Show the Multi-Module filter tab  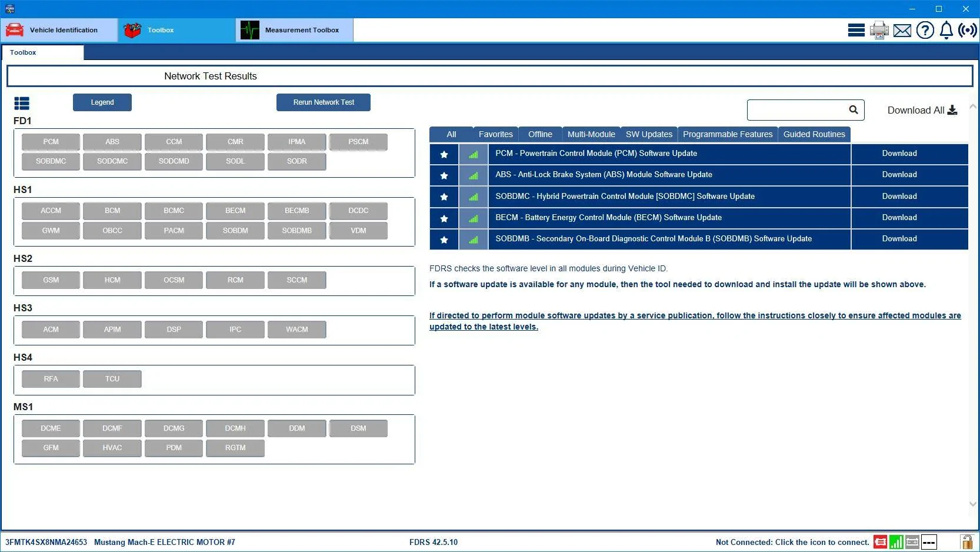pos(591,134)
